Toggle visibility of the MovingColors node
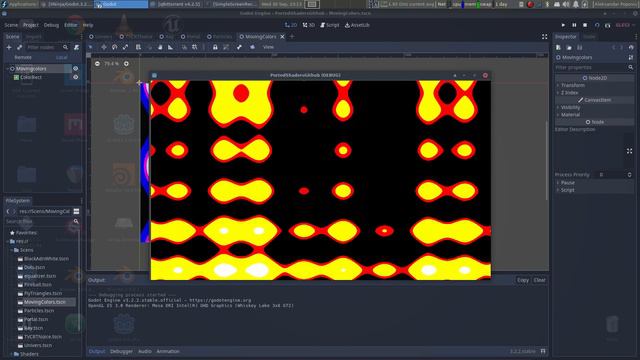Viewport: 640px width, 360px height. click(76, 69)
